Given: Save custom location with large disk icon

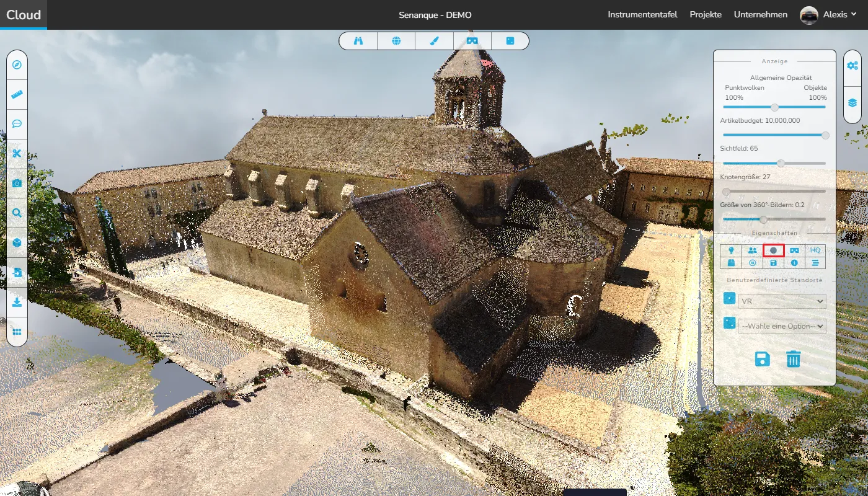Looking at the screenshot, I should coord(763,359).
